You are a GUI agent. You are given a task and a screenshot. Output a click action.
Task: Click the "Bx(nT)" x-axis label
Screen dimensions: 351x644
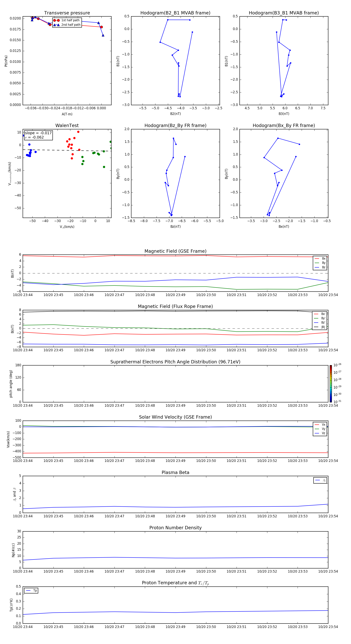coord(284,227)
